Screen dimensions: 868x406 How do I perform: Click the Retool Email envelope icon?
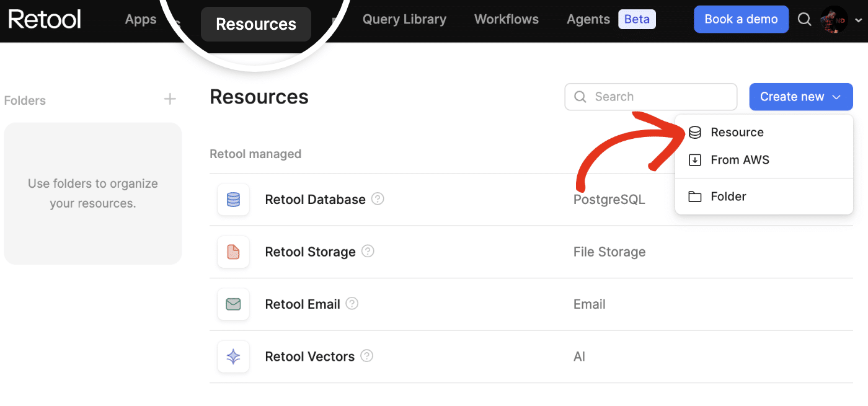233,304
